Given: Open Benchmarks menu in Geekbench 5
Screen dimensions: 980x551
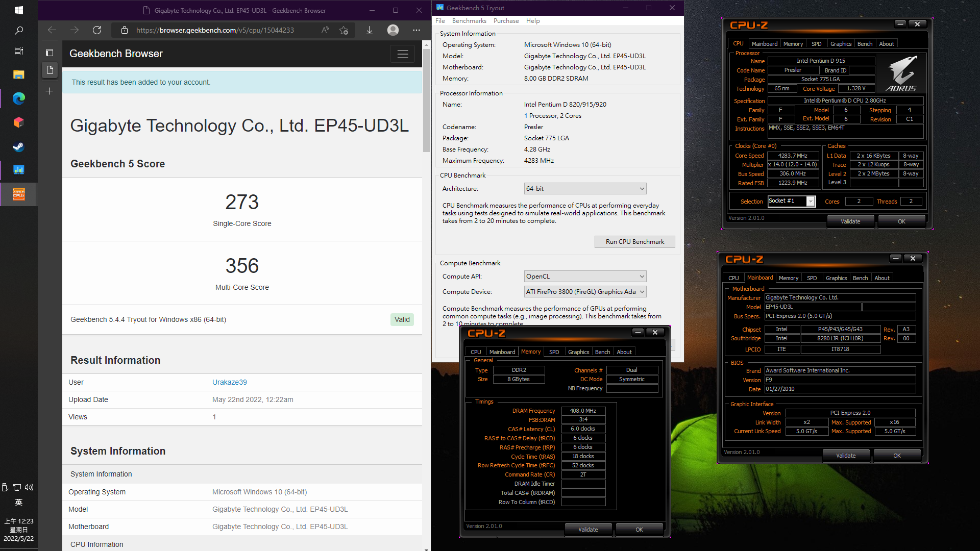Looking at the screenshot, I should [469, 21].
